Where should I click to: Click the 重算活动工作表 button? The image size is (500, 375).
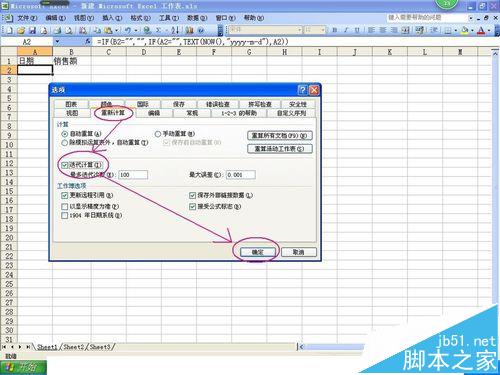(x=280, y=149)
